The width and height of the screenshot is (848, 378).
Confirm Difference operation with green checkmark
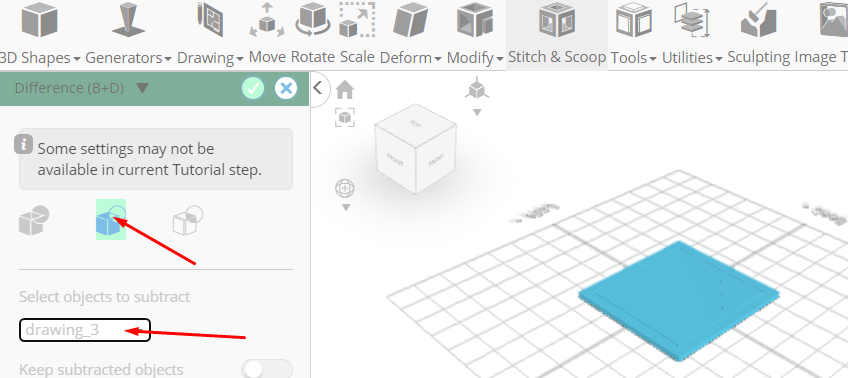click(x=253, y=88)
